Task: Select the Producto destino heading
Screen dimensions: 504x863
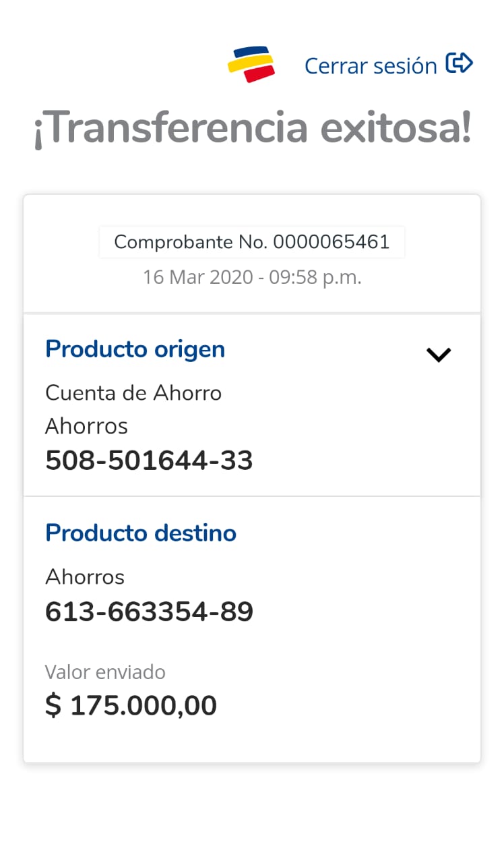Action: tap(140, 533)
